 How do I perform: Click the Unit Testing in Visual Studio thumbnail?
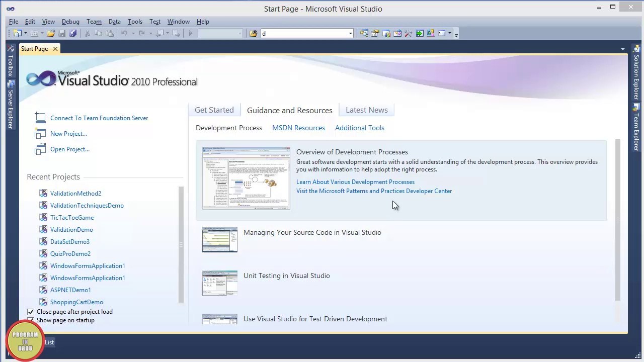click(x=220, y=283)
